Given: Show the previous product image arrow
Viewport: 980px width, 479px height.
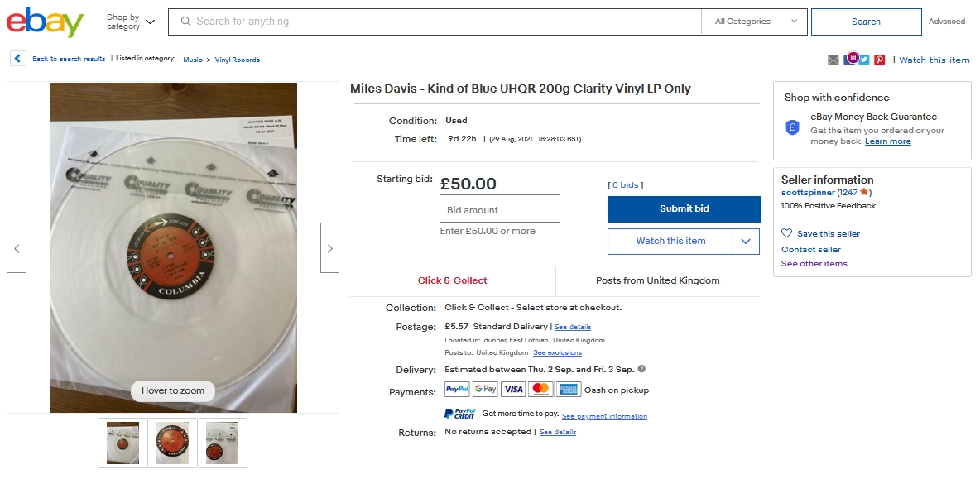Looking at the screenshot, I should click(17, 247).
